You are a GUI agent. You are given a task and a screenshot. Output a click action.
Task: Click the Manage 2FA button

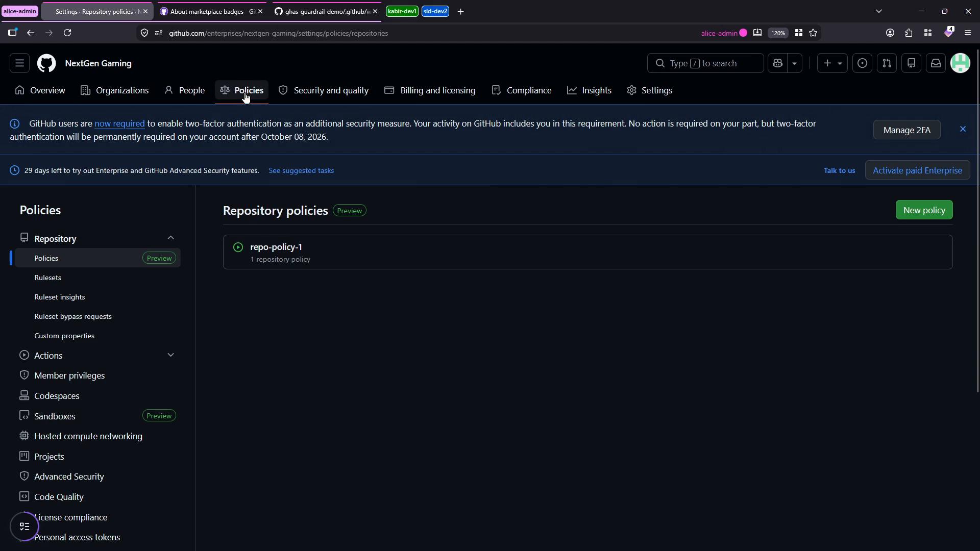pos(906,130)
